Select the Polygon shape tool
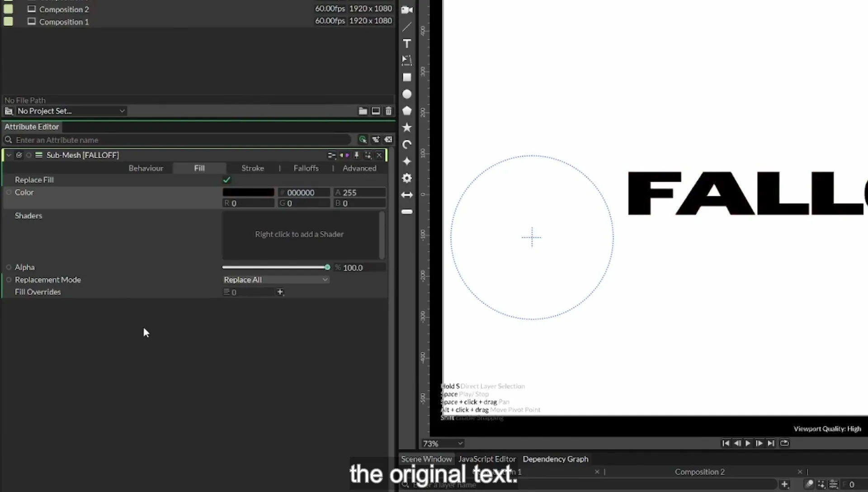 coord(407,111)
